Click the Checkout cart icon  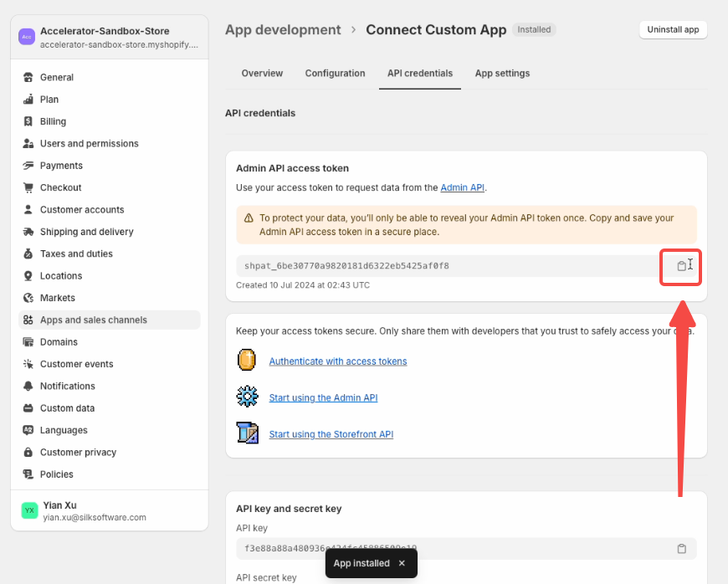point(28,187)
